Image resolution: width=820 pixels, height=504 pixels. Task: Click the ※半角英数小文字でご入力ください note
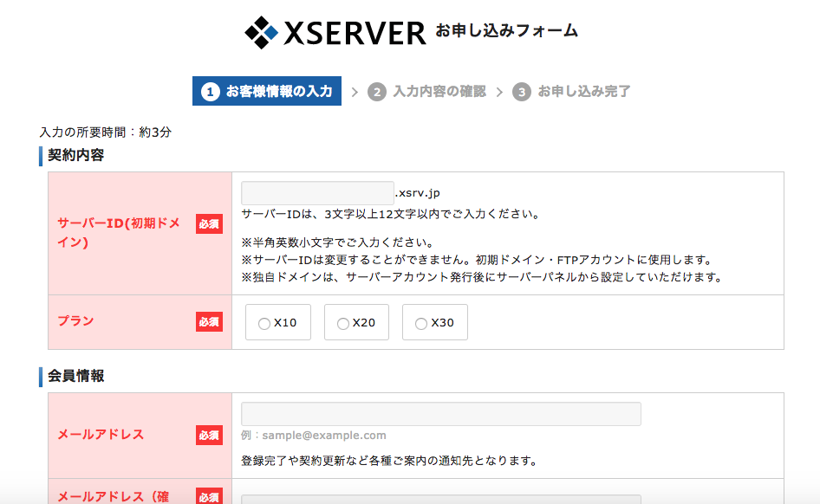[338, 242]
